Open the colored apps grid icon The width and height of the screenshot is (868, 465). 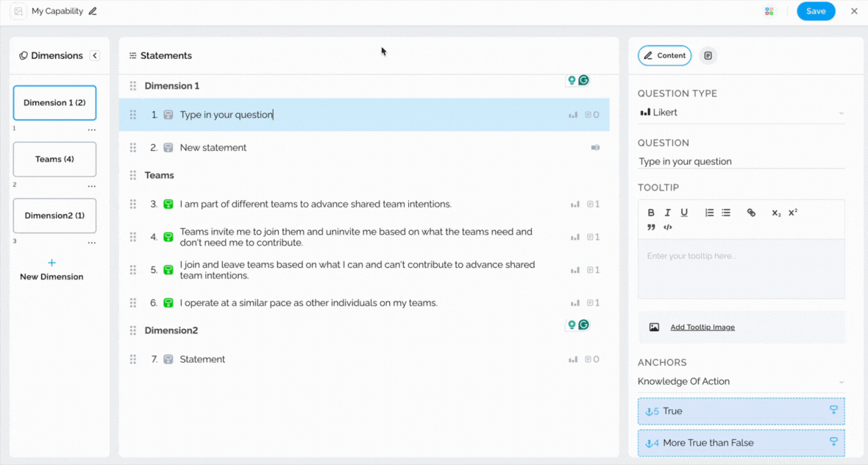(769, 11)
